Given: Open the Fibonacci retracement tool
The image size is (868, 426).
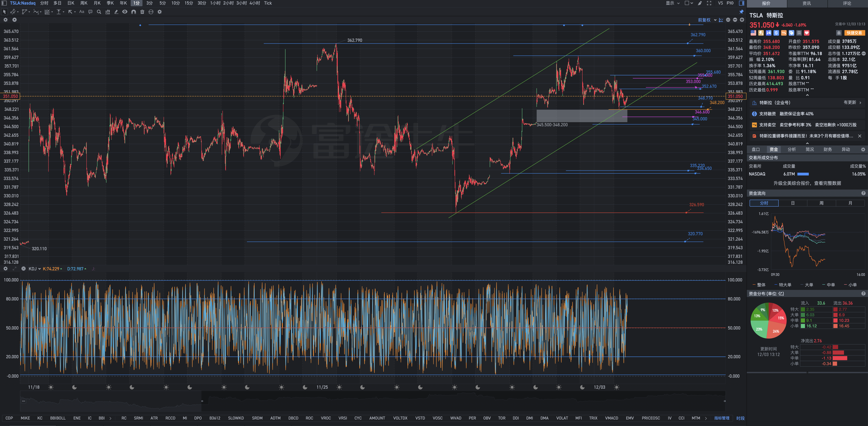Looking at the screenshot, I should coord(47,12).
